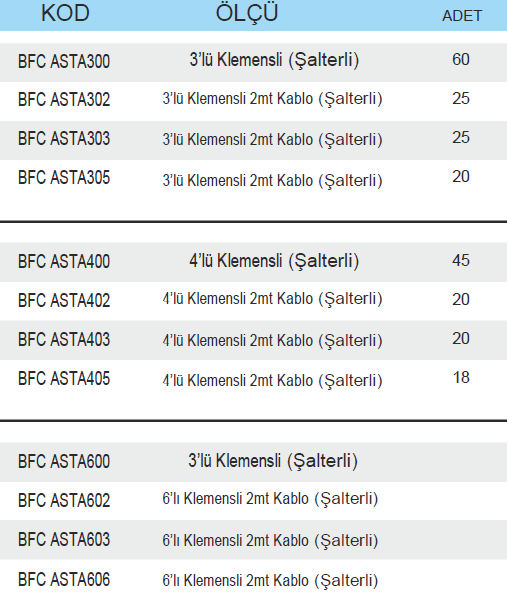The height and width of the screenshot is (602, 507).
Task: Click the 4'lü Klemensli (Şalterli) description
Action: 274,261
